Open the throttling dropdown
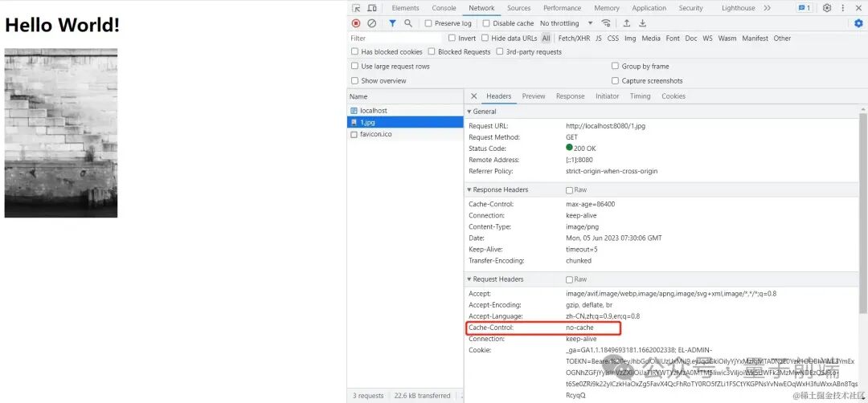 (567, 23)
